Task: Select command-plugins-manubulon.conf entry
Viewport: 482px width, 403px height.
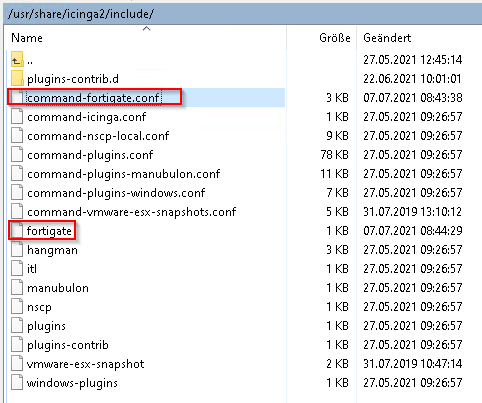Action: [124, 174]
